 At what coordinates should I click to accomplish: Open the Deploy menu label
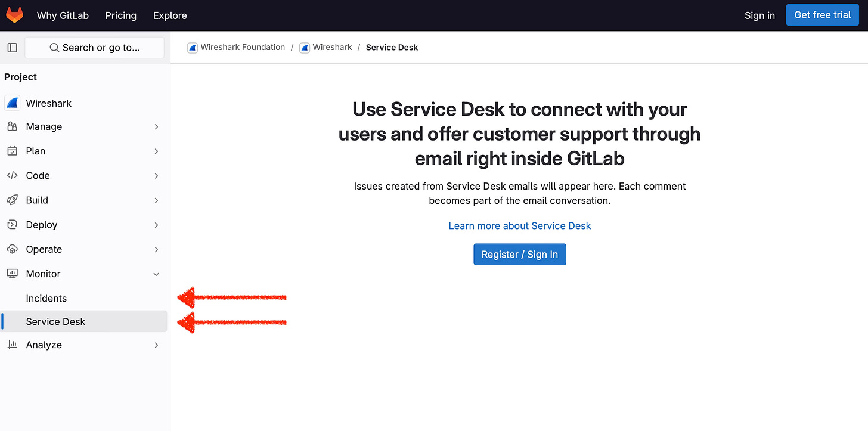42,225
